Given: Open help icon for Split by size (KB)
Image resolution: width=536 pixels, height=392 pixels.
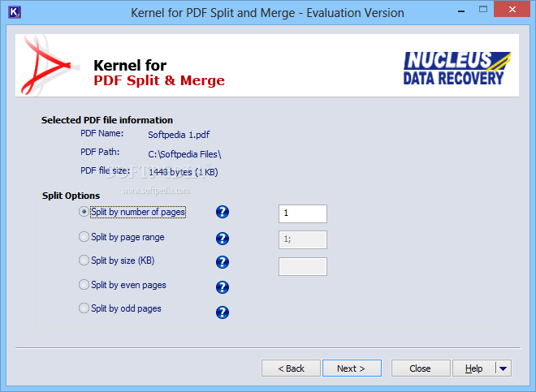Looking at the screenshot, I should (x=223, y=262).
